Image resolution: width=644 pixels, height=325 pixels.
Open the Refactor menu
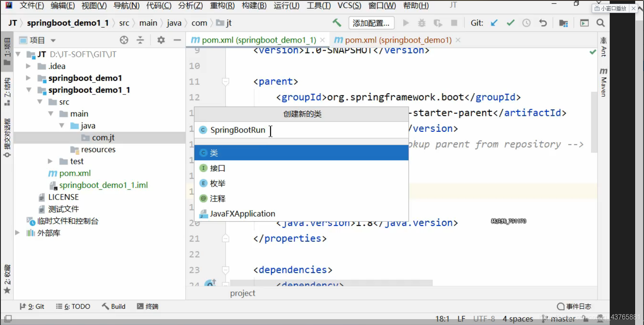pyautogui.click(x=222, y=5)
